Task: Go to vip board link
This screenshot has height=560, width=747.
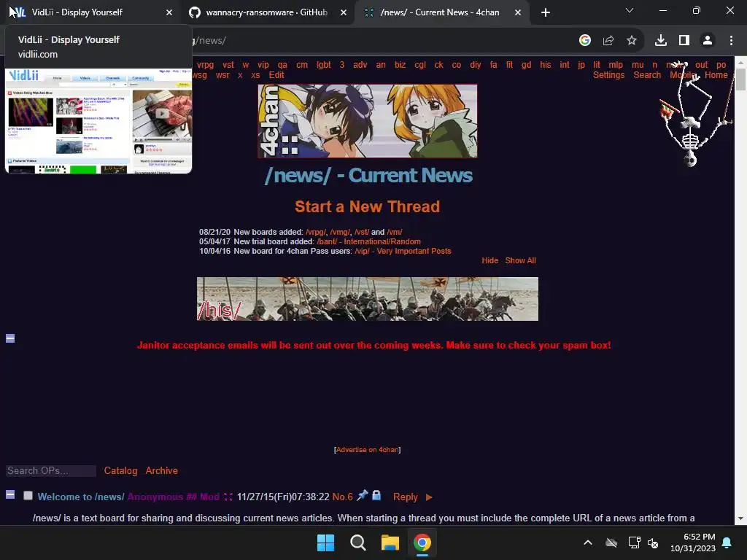Action: (263, 65)
